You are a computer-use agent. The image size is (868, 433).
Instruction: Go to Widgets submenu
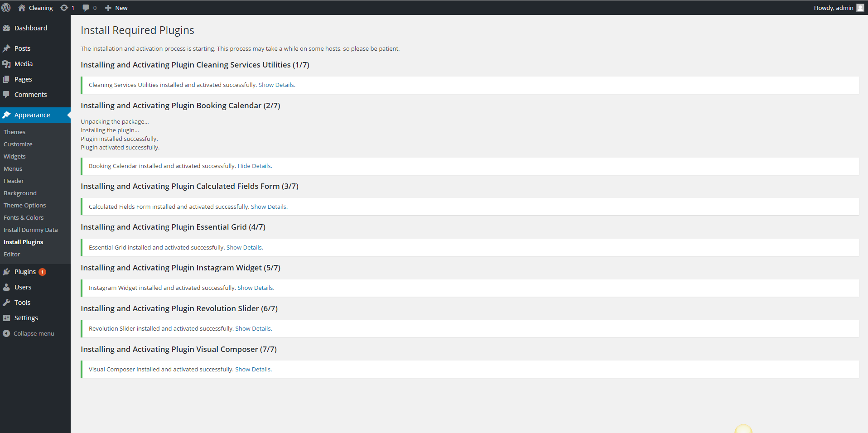point(14,156)
